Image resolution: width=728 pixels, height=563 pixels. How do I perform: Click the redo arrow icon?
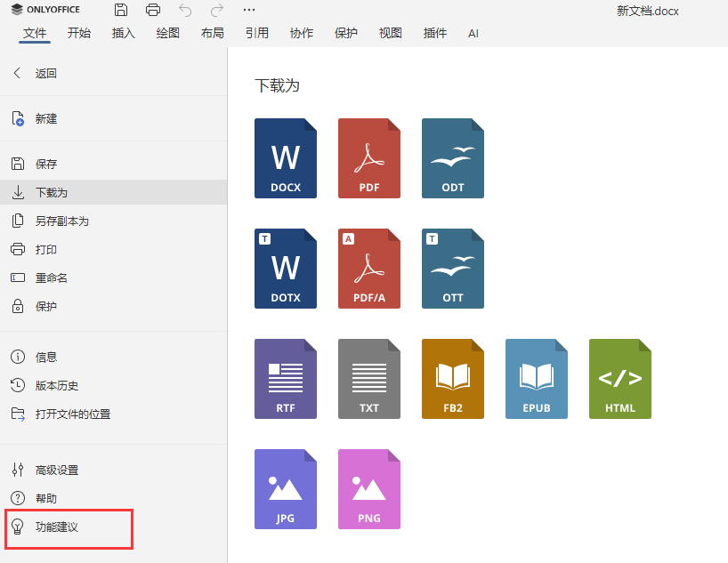pos(217,10)
